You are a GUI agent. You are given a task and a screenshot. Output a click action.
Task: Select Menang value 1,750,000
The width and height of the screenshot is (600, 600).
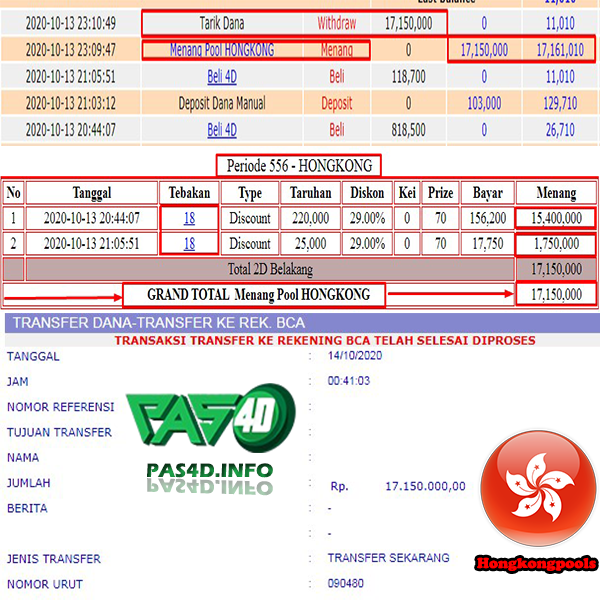tap(556, 244)
